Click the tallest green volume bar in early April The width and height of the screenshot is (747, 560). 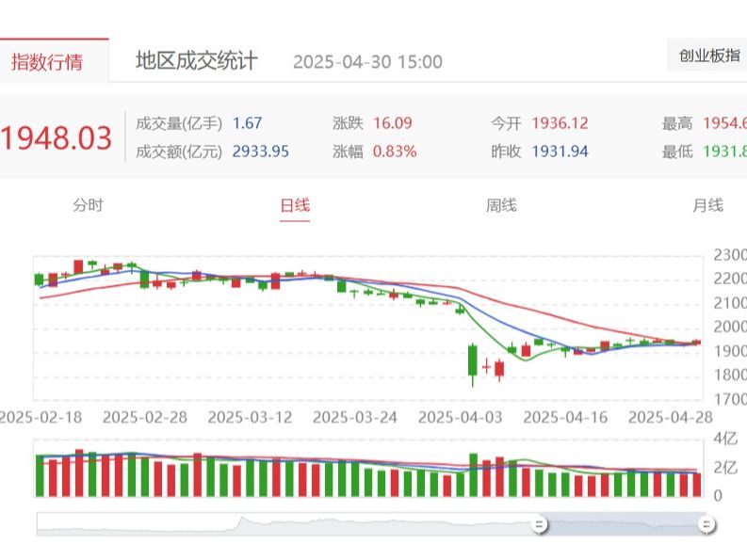tap(473, 474)
